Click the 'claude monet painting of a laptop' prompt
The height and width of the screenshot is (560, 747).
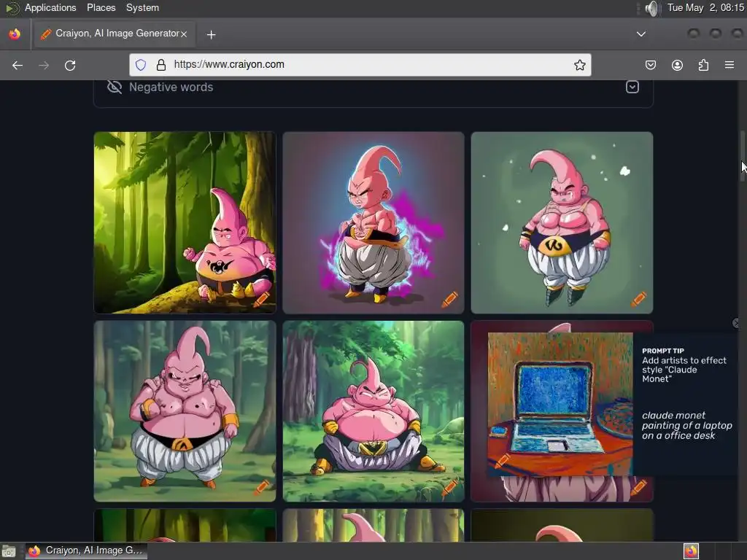point(686,425)
